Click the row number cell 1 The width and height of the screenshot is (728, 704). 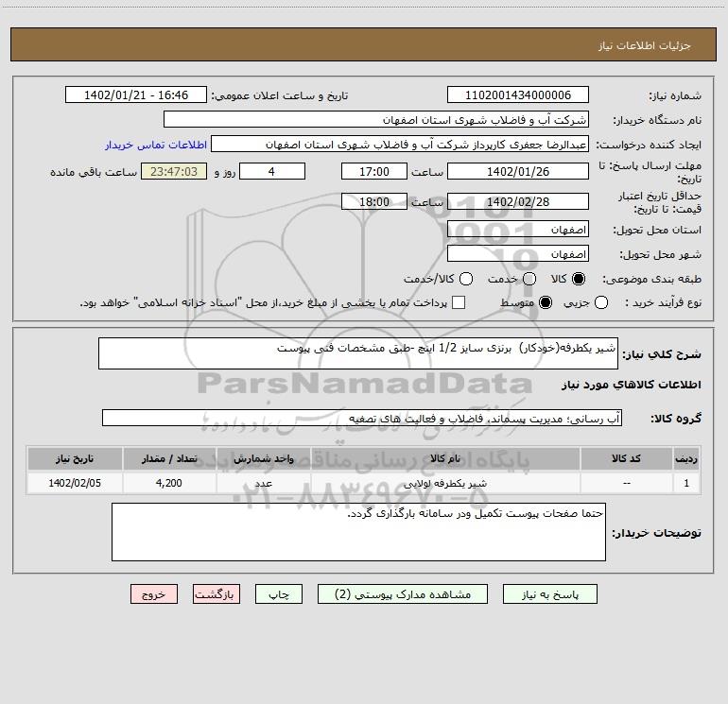pyautogui.click(x=686, y=483)
